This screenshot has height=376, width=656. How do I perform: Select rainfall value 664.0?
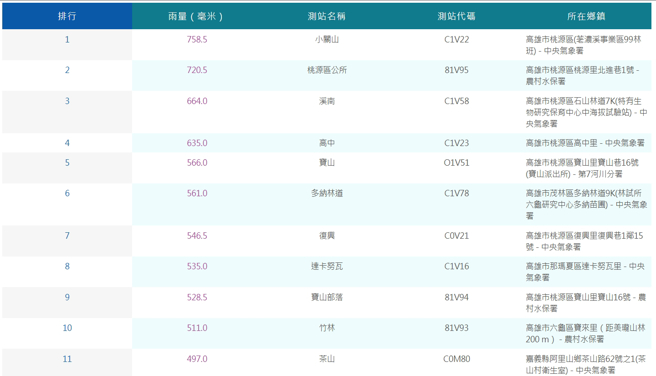(197, 101)
